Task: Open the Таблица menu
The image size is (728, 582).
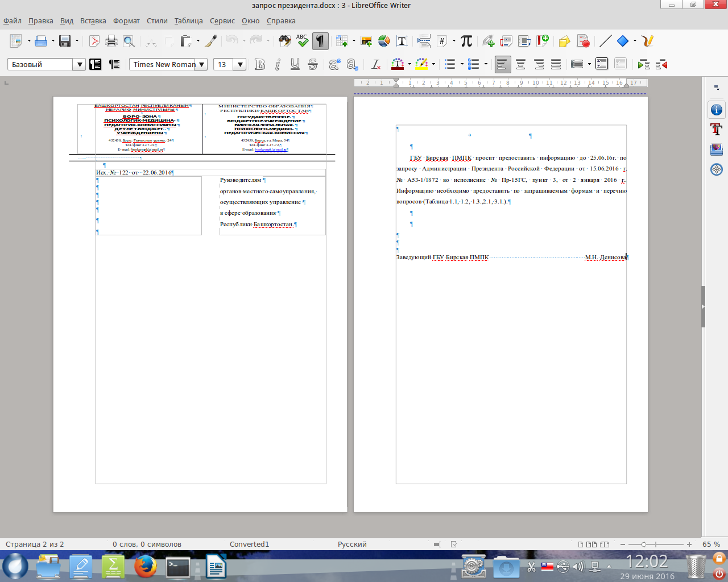Action: point(188,20)
